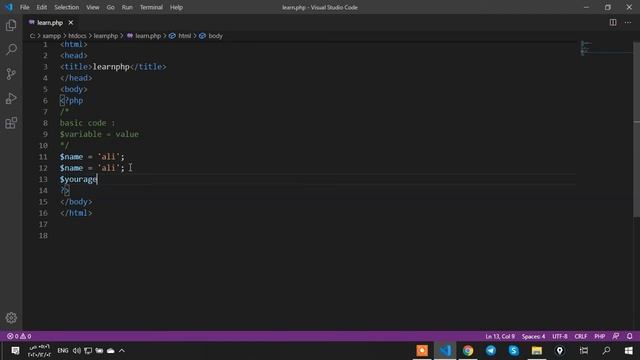Change the CRLF end-of-line sequence
This screenshot has width=640, height=360.
click(x=580, y=336)
